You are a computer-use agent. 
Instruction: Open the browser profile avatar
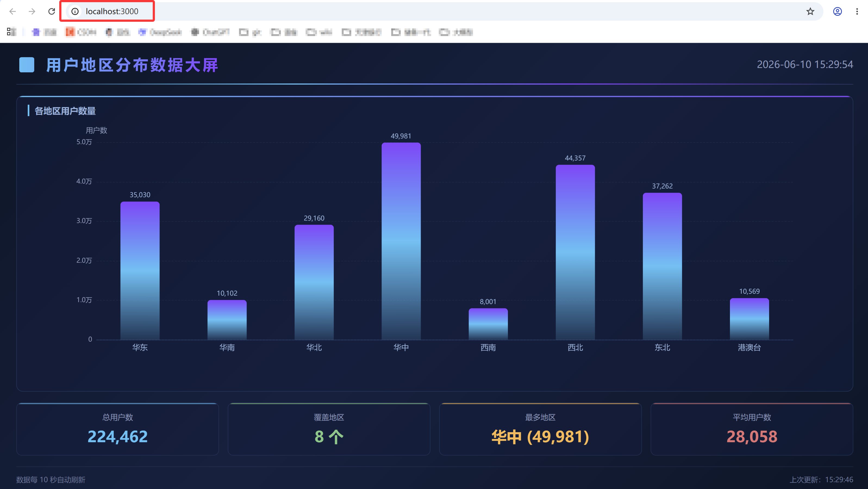point(837,11)
